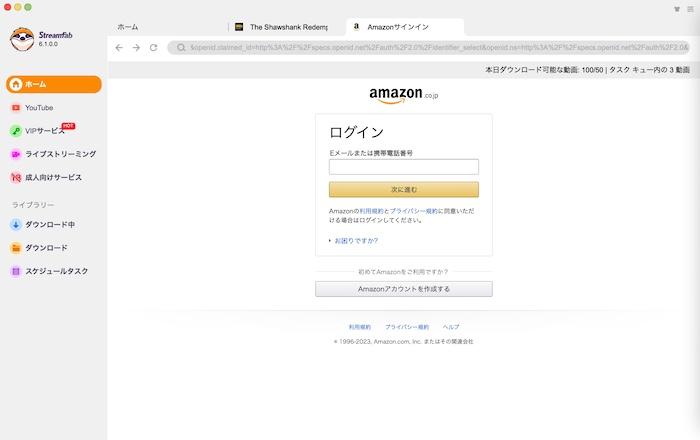The image size is (700, 440).
Task: Go back with the left arrow
Action: (119, 47)
